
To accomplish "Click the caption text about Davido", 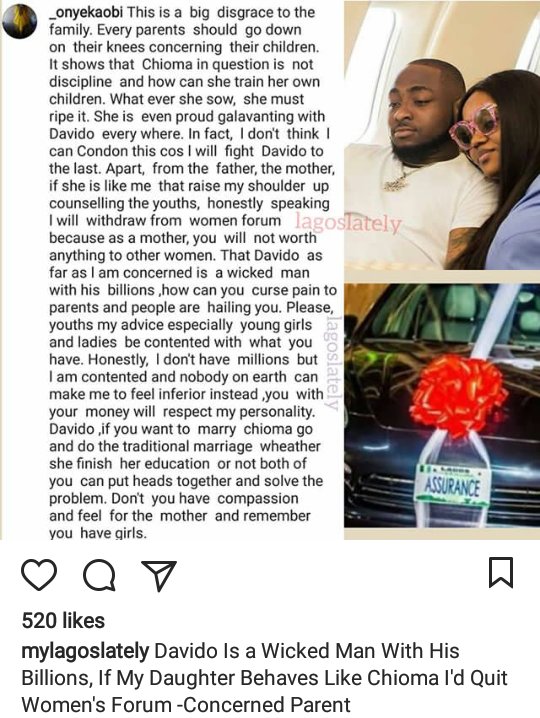I will (x=264, y=678).
